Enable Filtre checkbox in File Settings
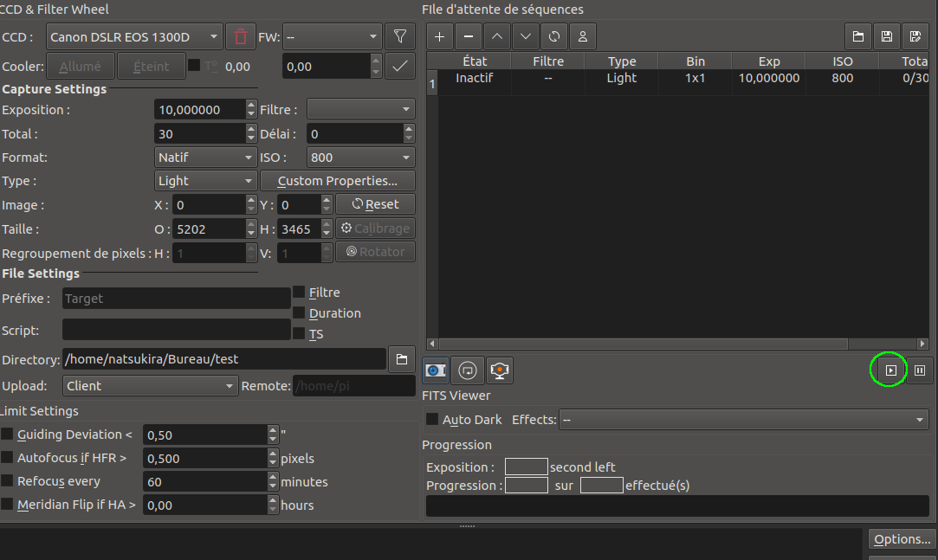The width and height of the screenshot is (938, 560). (299, 292)
